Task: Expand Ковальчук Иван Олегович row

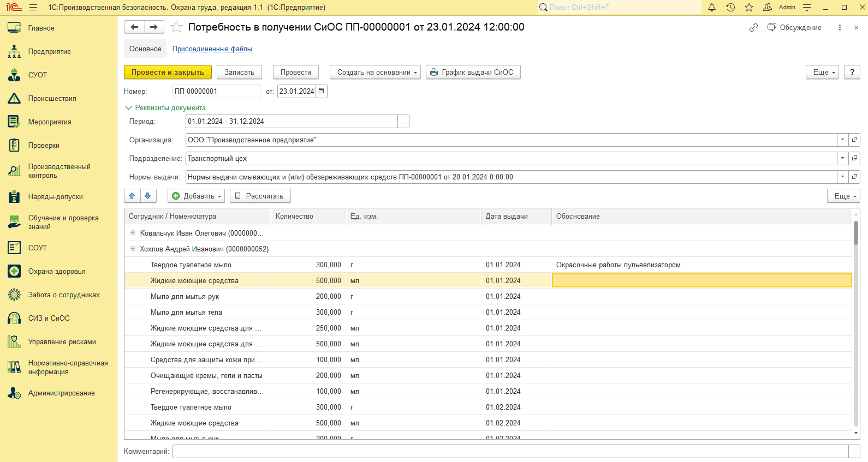Action: tap(133, 233)
